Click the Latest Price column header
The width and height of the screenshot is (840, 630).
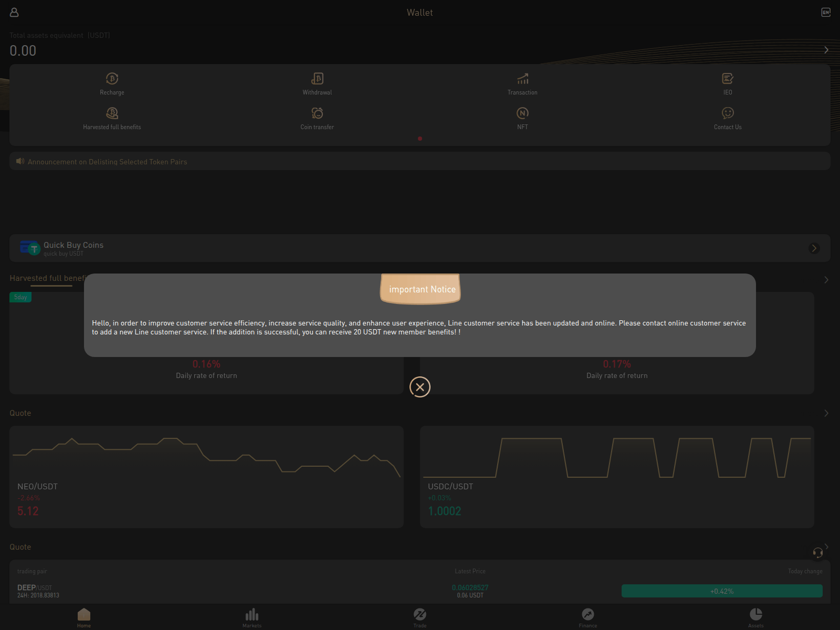(470, 571)
